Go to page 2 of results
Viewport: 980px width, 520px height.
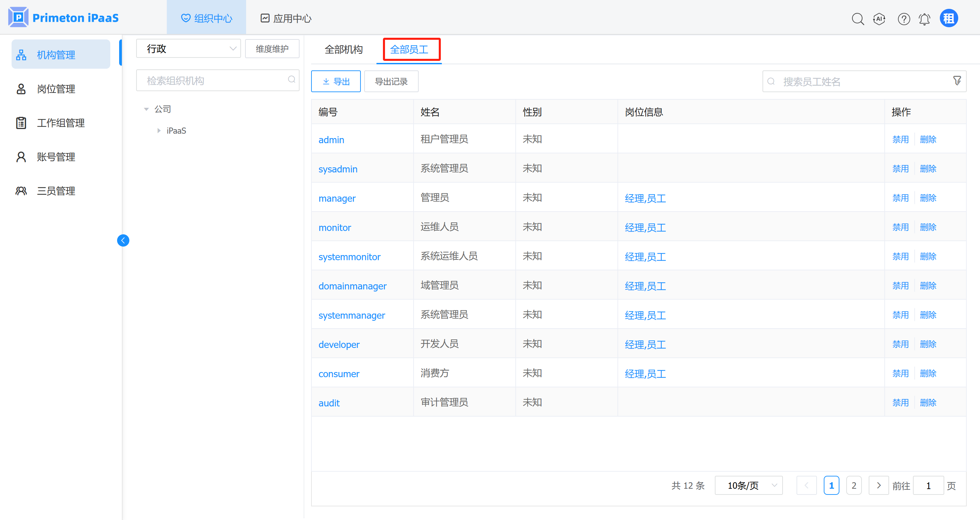[x=854, y=485]
